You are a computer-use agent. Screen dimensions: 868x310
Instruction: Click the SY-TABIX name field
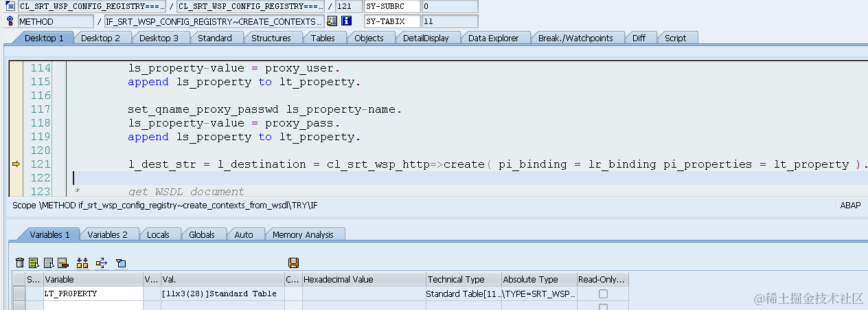tap(392, 21)
